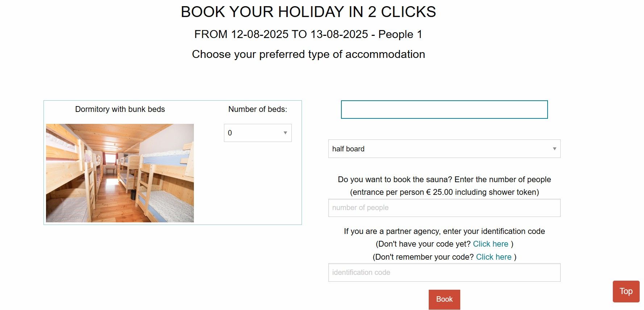Click the empty teal-bordered text field
The width and height of the screenshot is (644, 310).
(444, 110)
